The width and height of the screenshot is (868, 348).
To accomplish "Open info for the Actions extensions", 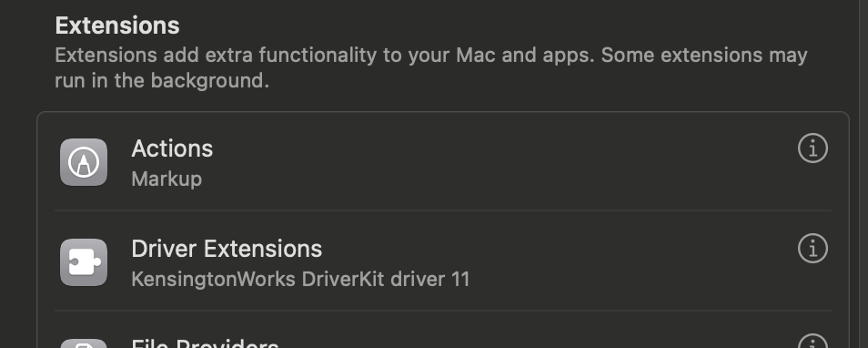I will pyautogui.click(x=812, y=148).
